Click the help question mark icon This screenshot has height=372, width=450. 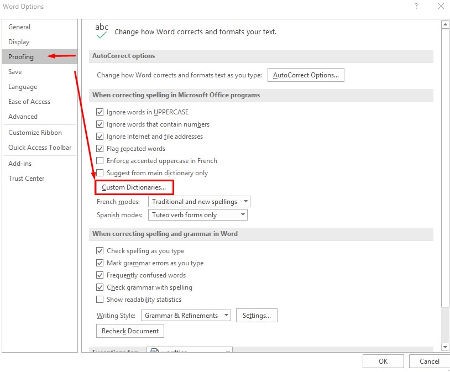pyautogui.click(x=417, y=6)
